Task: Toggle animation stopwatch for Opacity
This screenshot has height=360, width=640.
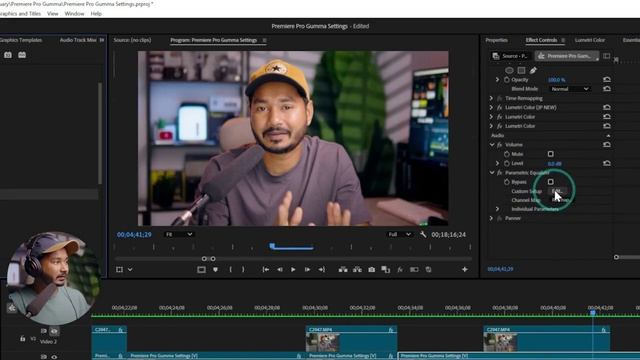Action: pyautogui.click(x=507, y=80)
